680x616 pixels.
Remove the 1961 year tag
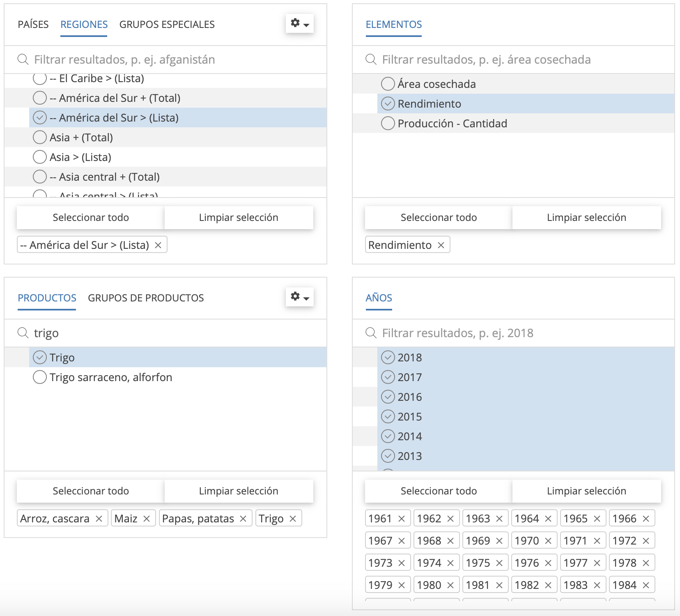pyautogui.click(x=402, y=519)
